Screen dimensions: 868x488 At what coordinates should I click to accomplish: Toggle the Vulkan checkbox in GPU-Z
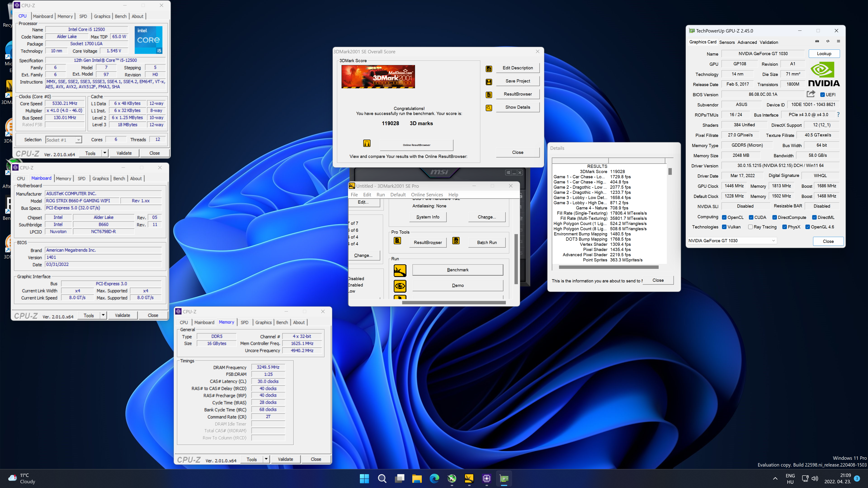click(x=724, y=227)
